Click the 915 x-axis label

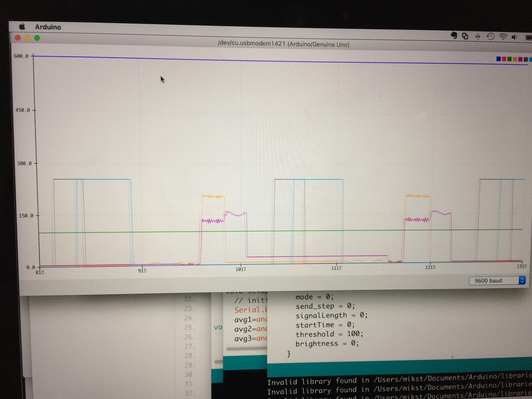(x=142, y=271)
